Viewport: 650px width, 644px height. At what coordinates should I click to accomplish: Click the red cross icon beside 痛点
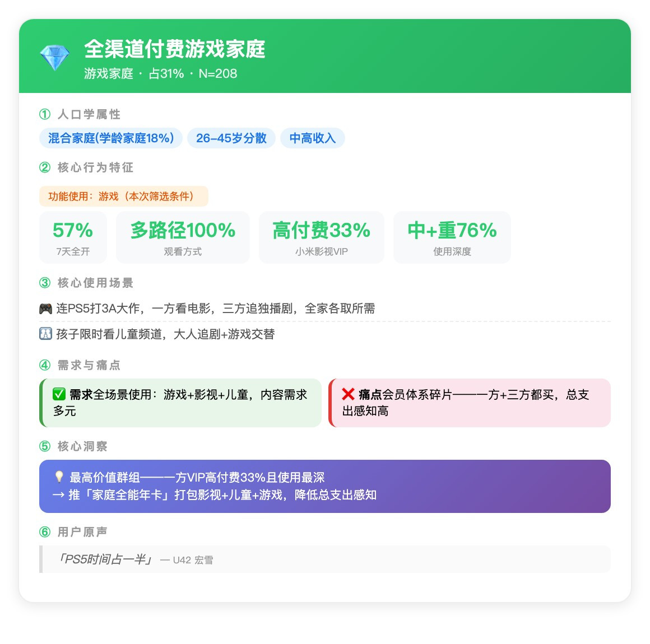(x=348, y=394)
